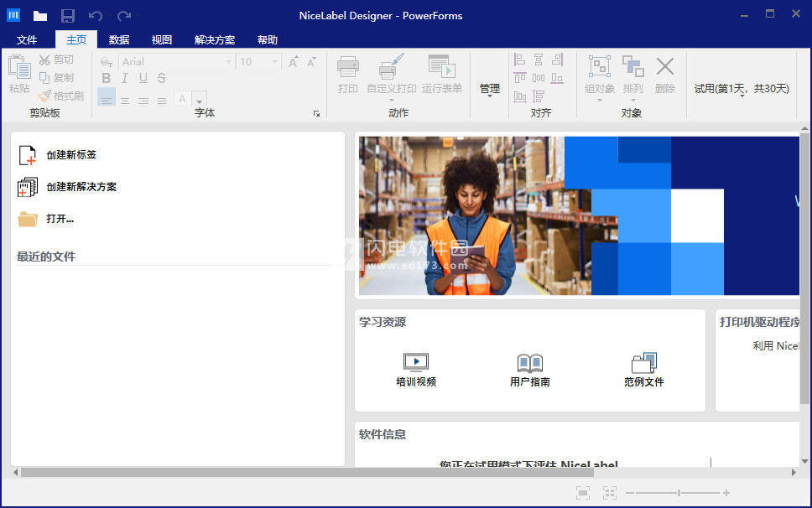Open the Font (字体) group dialog launcher
Viewport: 812px width, 508px height.
(316, 114)
